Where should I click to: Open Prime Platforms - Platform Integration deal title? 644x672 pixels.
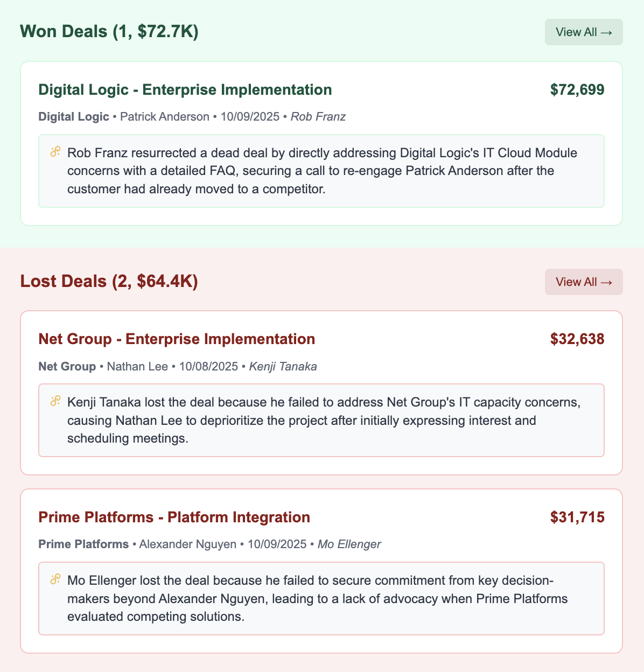pos(174,517)
